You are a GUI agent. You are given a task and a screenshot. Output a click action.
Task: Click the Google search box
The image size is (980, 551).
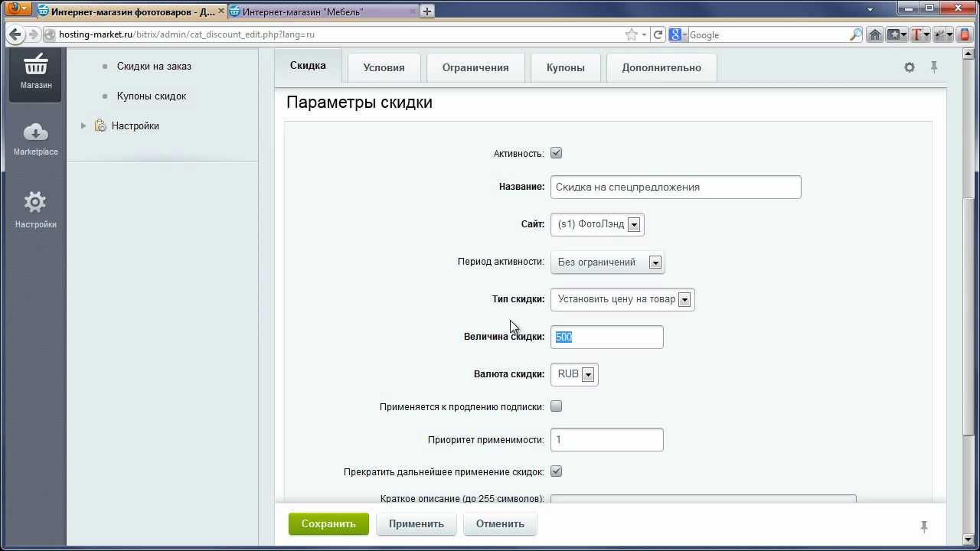tap(768, 34)
